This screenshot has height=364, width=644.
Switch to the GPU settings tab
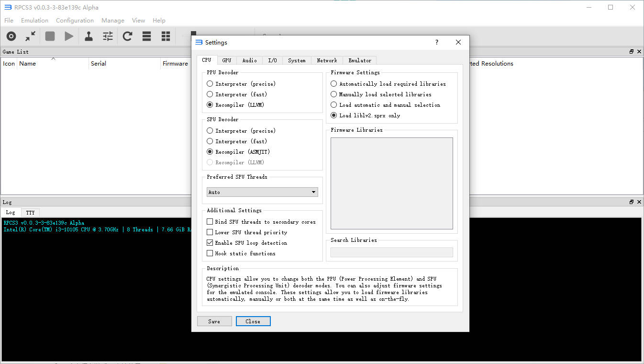click(x=227, y=60)
